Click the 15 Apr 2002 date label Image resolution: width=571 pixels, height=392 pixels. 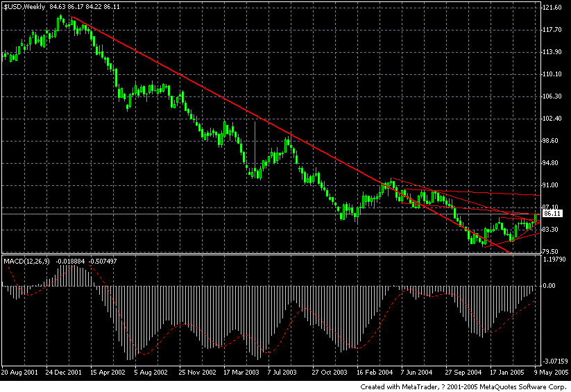[108, 373]
